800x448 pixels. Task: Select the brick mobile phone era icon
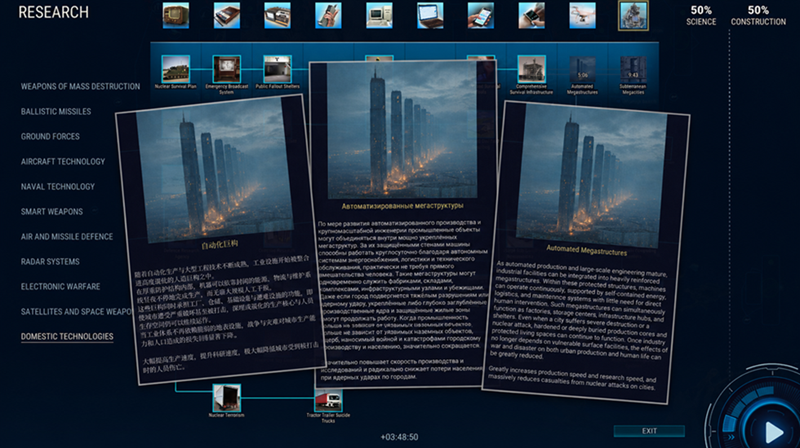pyautogui.click(x=328, y=15)
